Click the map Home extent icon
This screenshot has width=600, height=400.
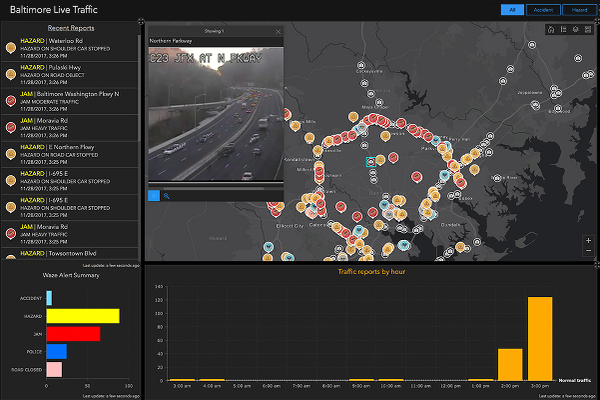point(551,30)
